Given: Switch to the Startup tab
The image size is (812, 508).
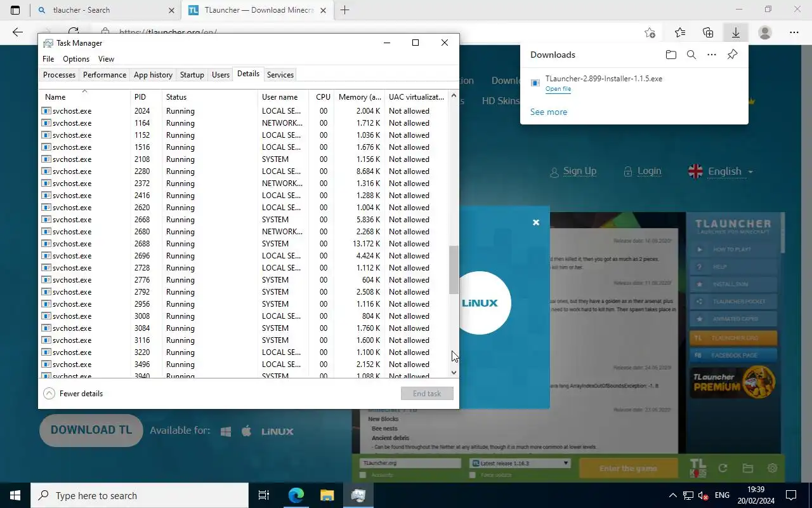Looking at the screenshot, I should 192,75.
